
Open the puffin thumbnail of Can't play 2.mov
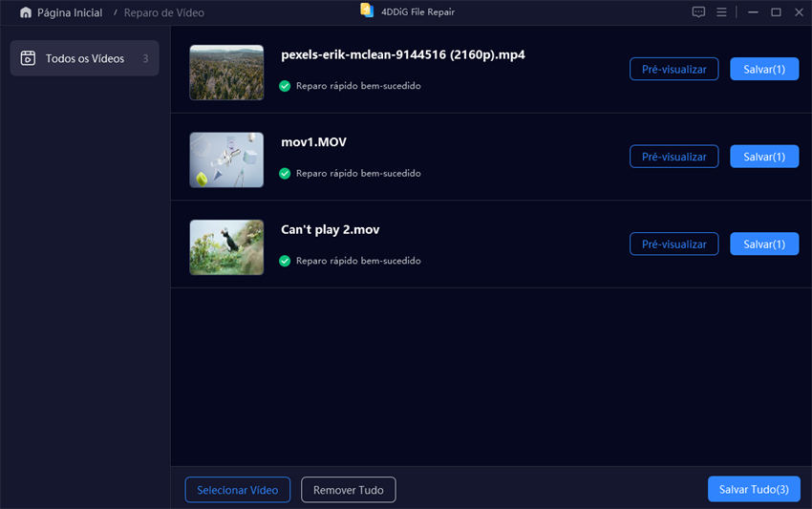coord(226,247)
